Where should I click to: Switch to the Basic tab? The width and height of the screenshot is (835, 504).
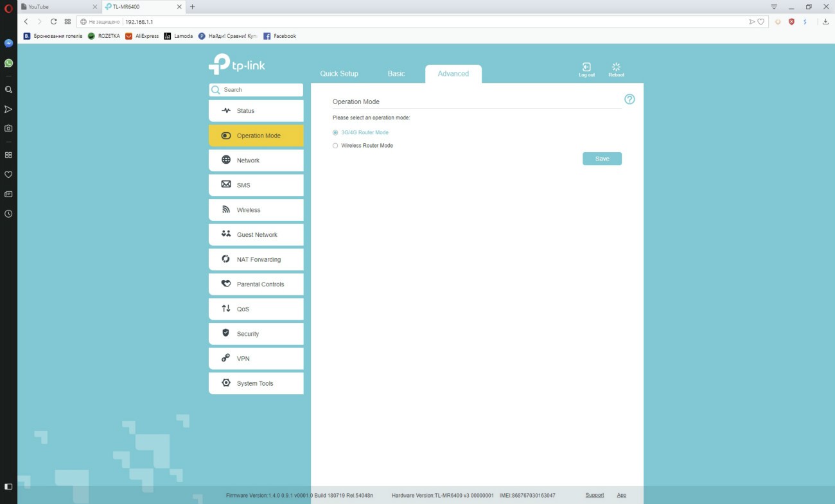pyautogui.click(x=396, y=74)
